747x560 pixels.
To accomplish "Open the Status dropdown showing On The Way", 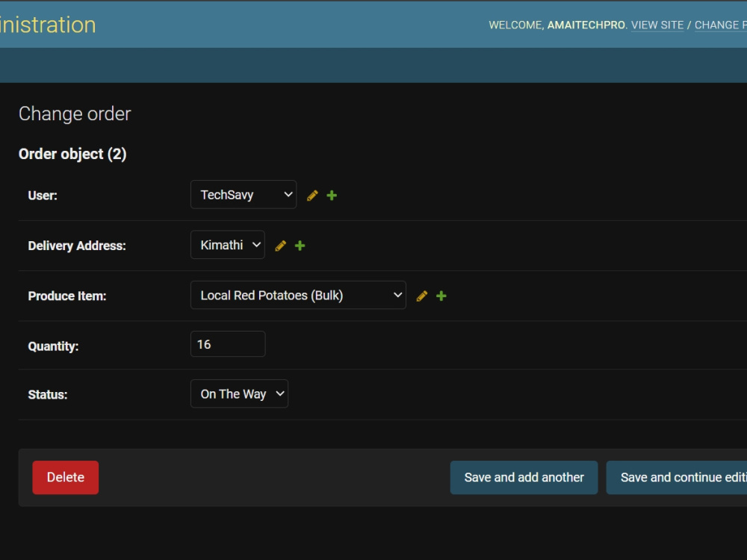I will (239, 393).
